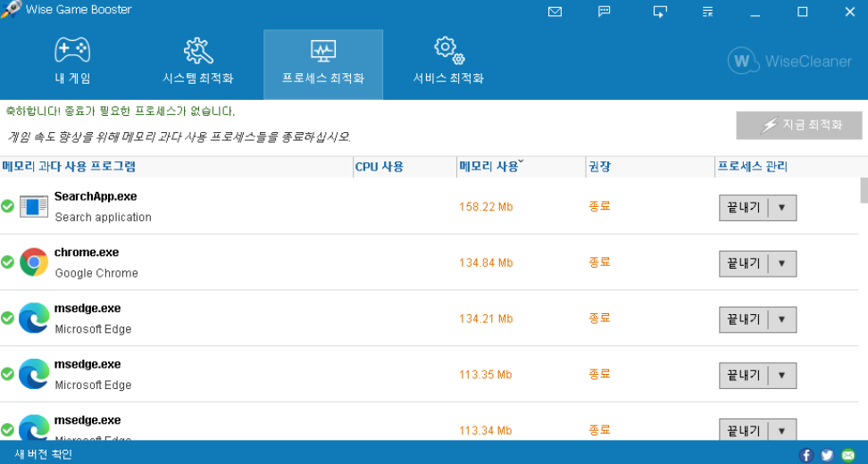Toggle green check for SearchApp.exe
The width and height of the screenshot is (868, 464).
(7, 206)
